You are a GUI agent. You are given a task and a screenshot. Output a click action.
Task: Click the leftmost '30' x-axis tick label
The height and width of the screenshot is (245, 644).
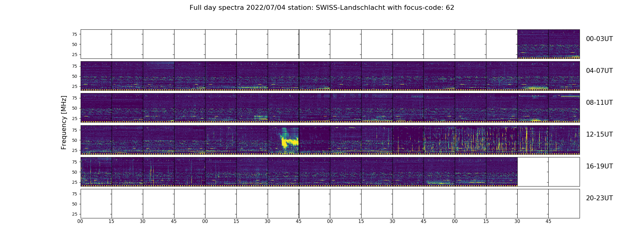click(x=143, y=221)
